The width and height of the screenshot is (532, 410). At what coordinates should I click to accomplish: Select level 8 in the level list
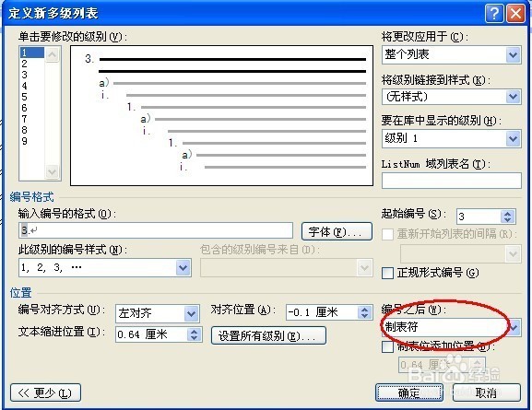[32, 130]
